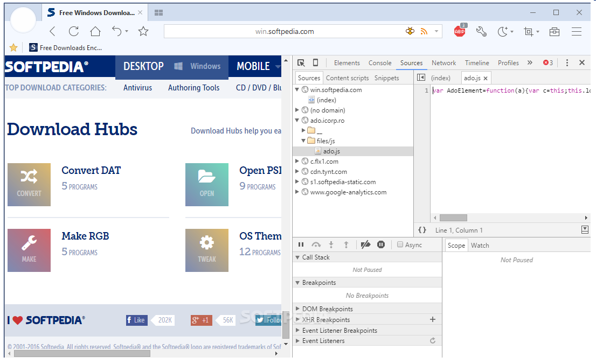Viewport: 596px width, 364px height.
Task: Bookmark page with the star icon
Action: (143, 31)
